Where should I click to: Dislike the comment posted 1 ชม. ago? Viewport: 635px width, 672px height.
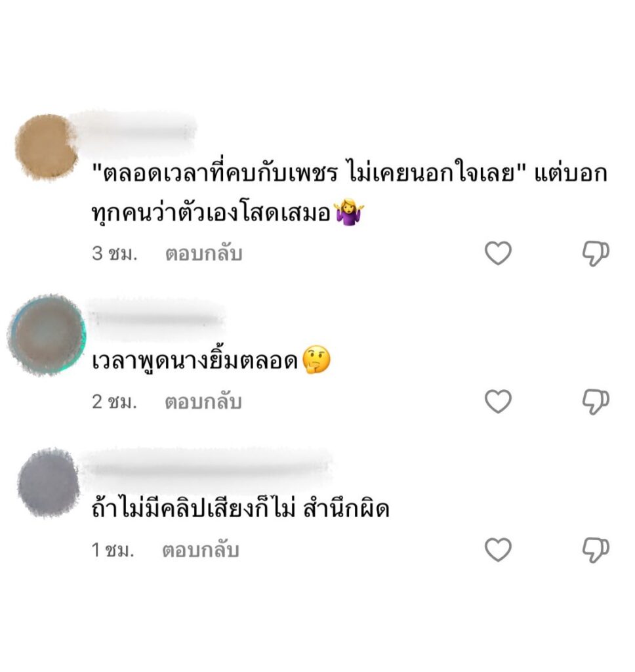(596, 550)
